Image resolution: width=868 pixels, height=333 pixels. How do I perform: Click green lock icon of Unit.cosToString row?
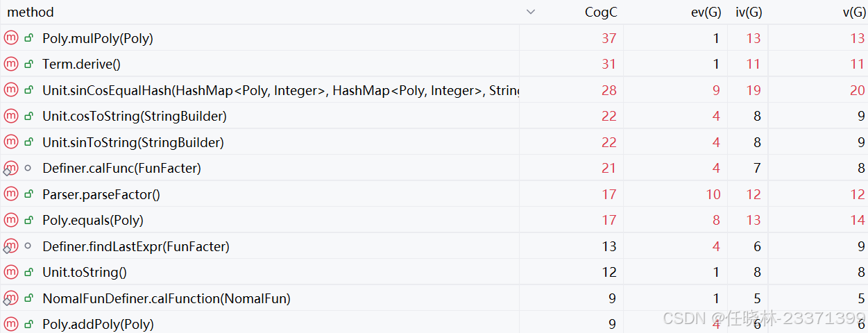[28, 116]
